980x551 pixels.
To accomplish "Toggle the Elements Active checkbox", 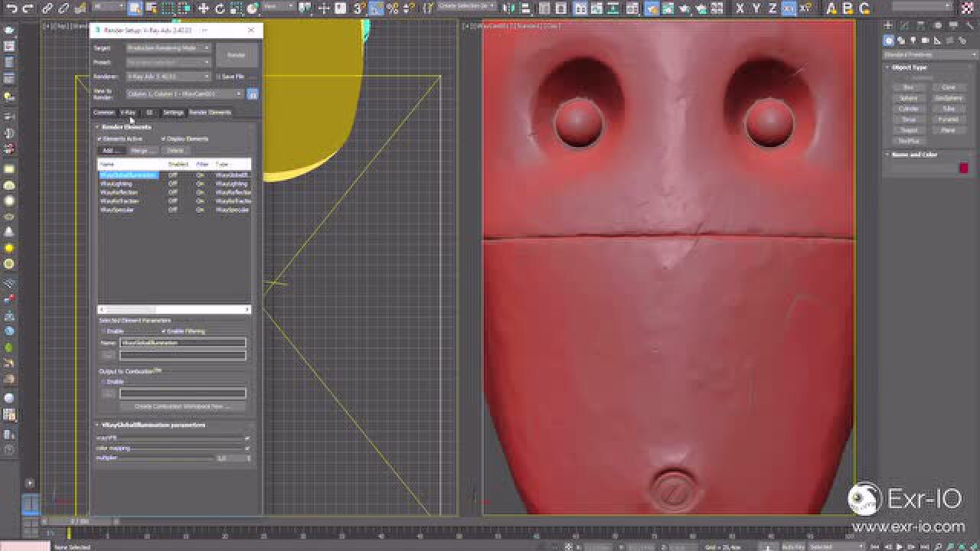I will coord(100,139).
